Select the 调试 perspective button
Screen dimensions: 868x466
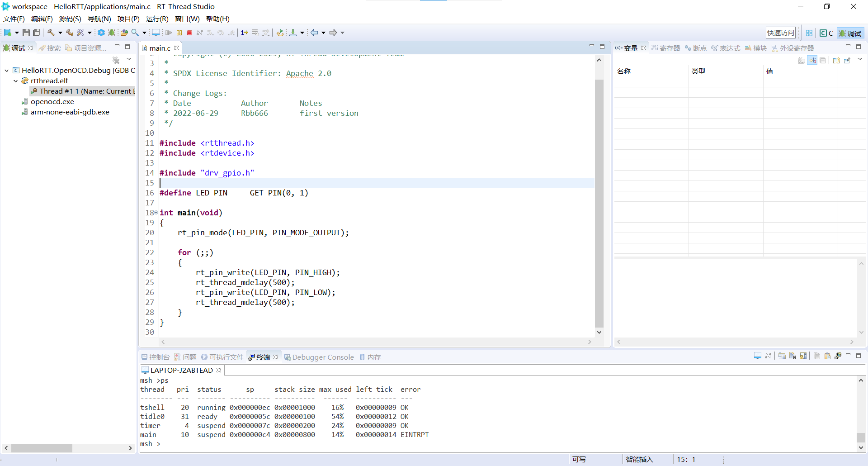point(850,33)
